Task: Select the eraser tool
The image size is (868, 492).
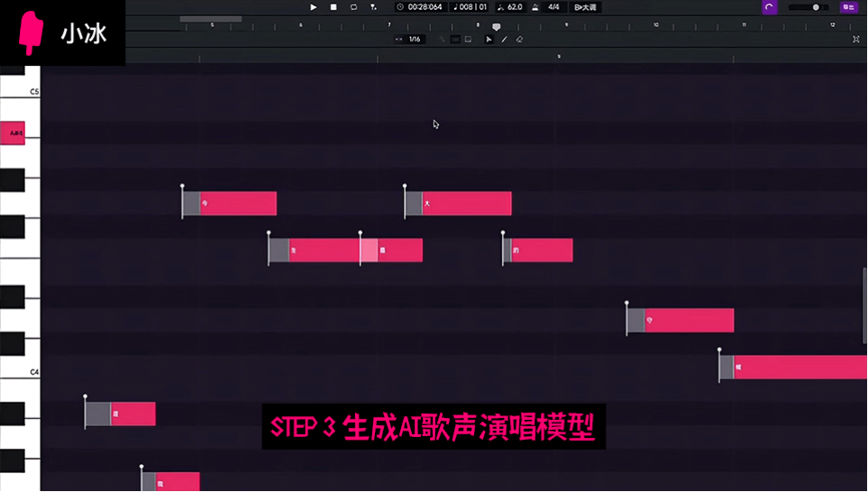Action: (518, 40)
